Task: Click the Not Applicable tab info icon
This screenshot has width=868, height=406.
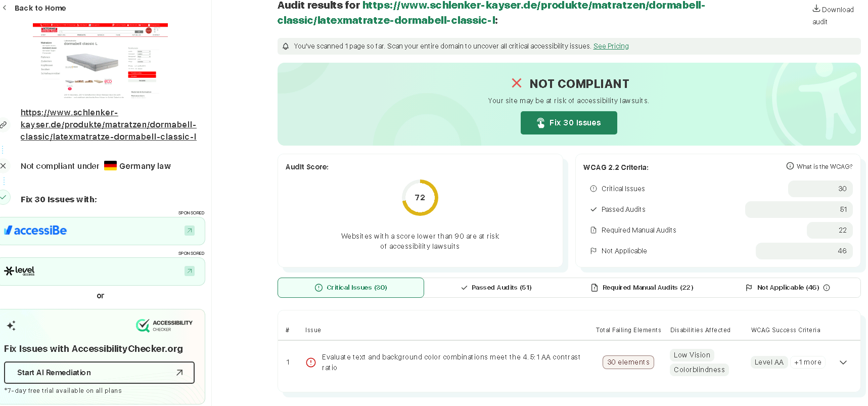Action: tap(827, 288)
